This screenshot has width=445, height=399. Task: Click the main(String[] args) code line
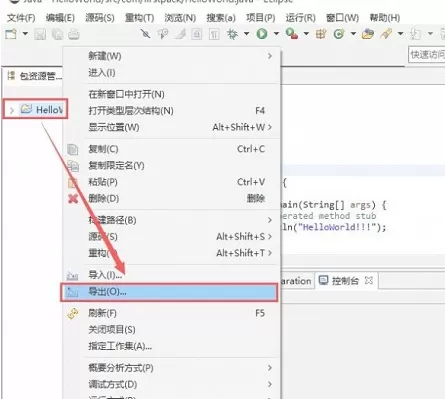tap(334, 205)
